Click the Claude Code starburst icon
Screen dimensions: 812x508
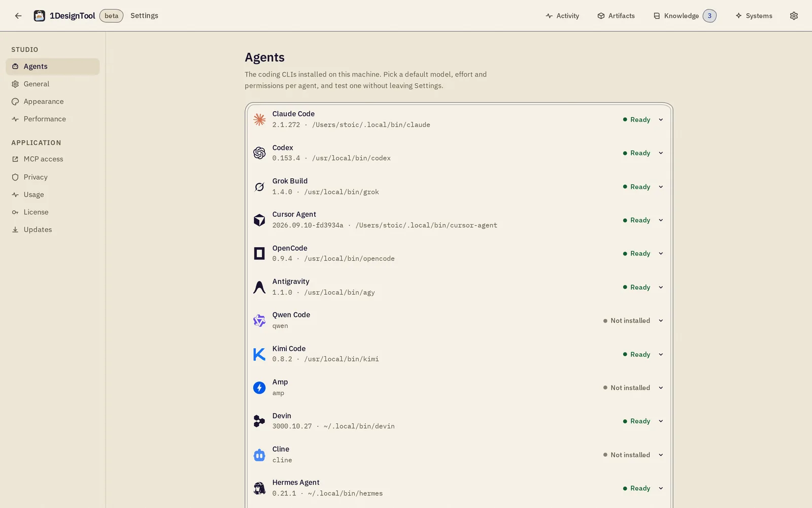coord(259,119)
